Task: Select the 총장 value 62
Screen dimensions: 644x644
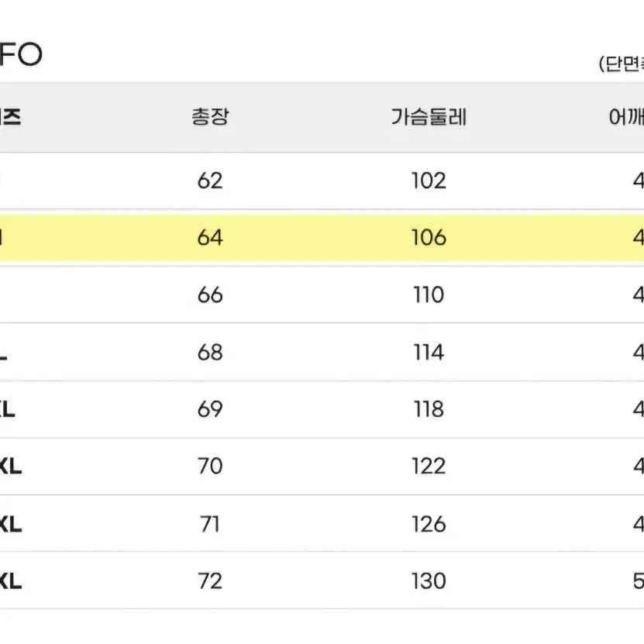Action: pos(210,181)
